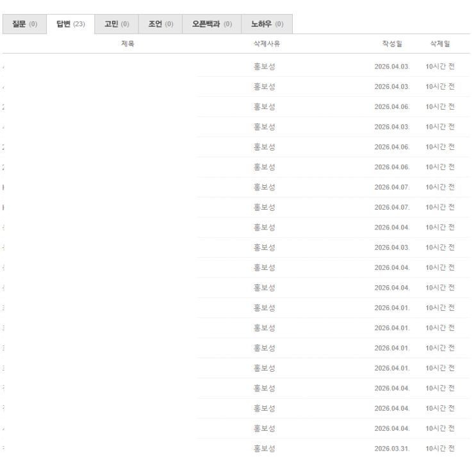Select the 2026.03.31. date cell

click(x=392, y=449)
